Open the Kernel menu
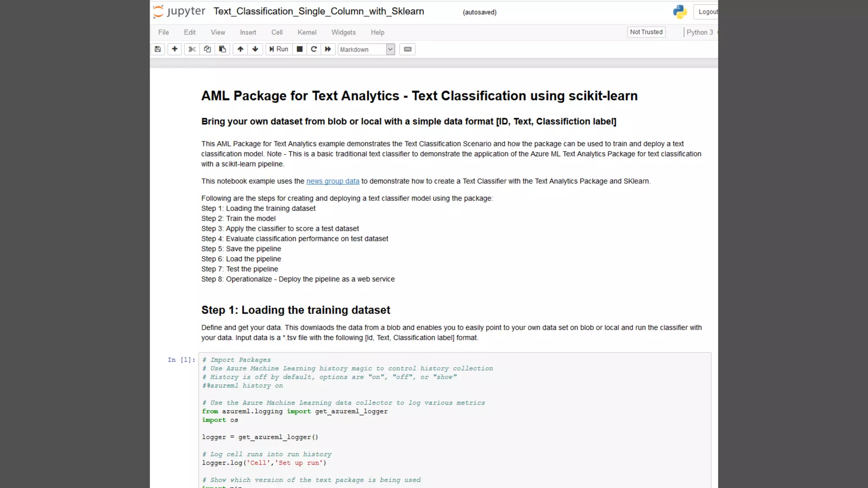This screenshot has height=488, width=868. [307, 32]
